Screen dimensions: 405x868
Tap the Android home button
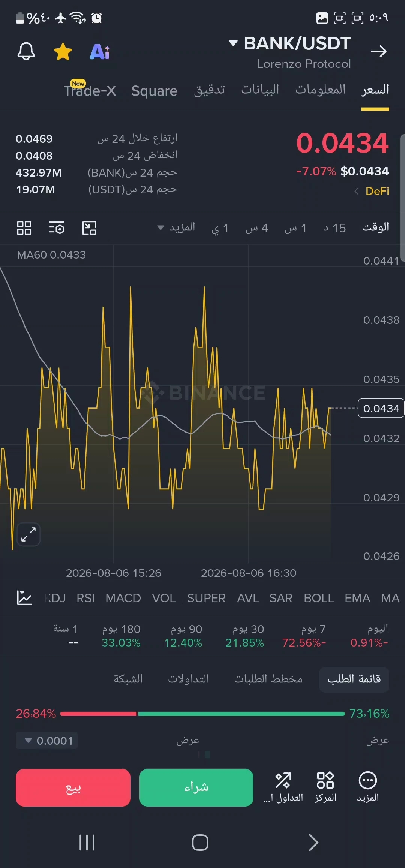point(200,843)
